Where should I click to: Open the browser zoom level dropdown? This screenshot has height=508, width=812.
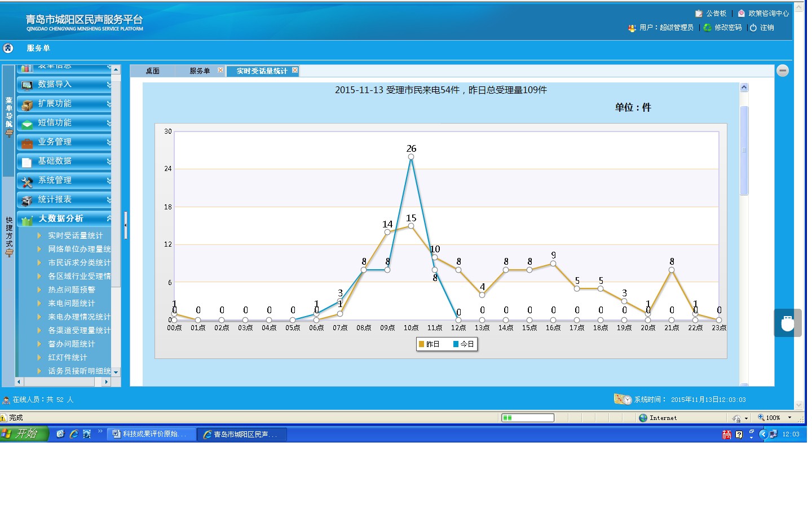(789, 418)
